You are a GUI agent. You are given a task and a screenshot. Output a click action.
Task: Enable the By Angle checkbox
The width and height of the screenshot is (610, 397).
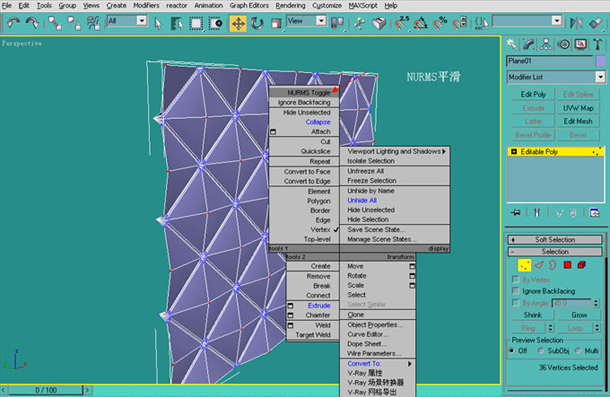click(x=515, y=303)
